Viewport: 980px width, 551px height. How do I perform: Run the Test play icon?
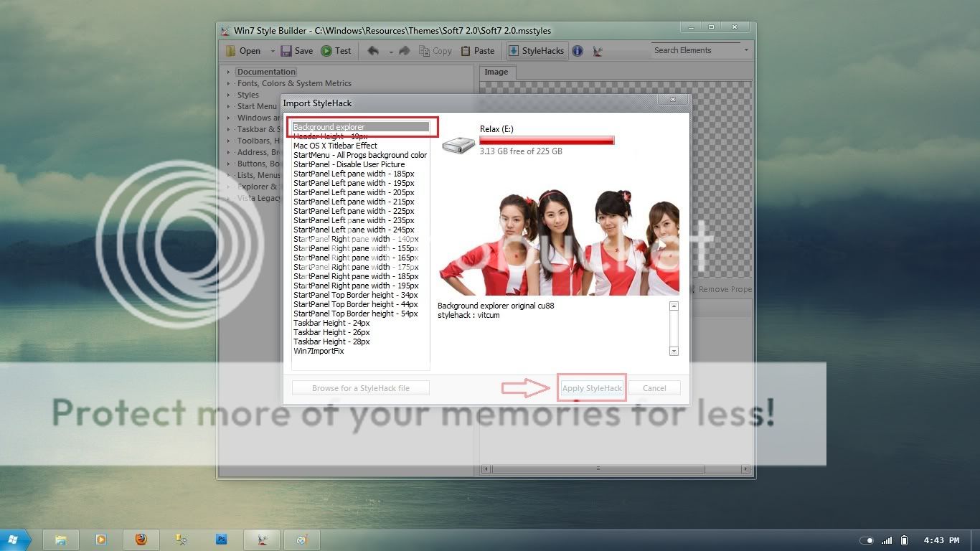point(326,51)
